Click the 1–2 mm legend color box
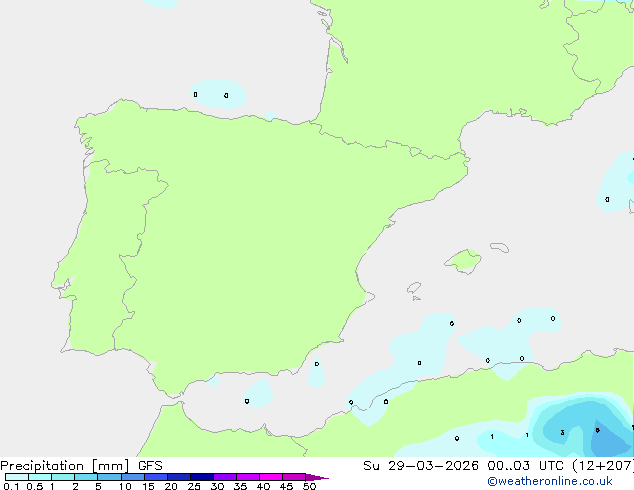 coord(63,477)
